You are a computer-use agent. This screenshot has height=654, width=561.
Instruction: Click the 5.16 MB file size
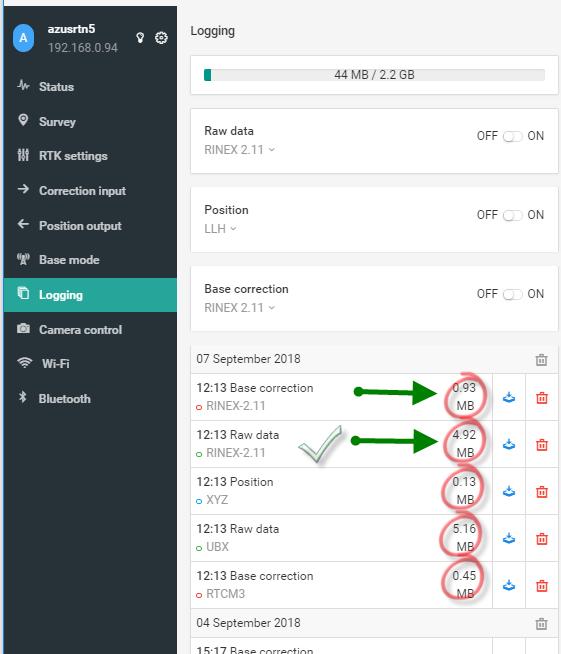[x=464, y=538]
